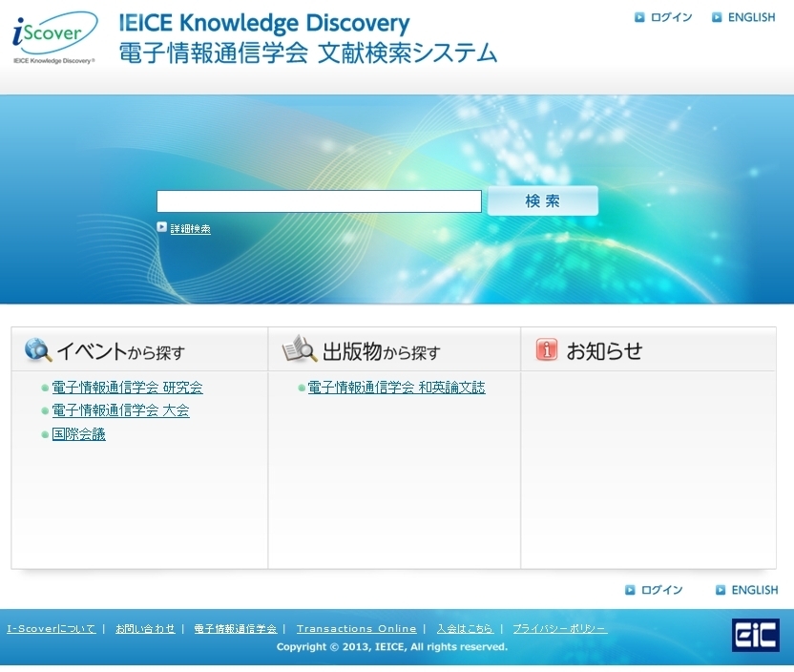This screenshot has width=794, height=672.
Task: Click the EiC logo in footer
Action: [x=756, y=635]
